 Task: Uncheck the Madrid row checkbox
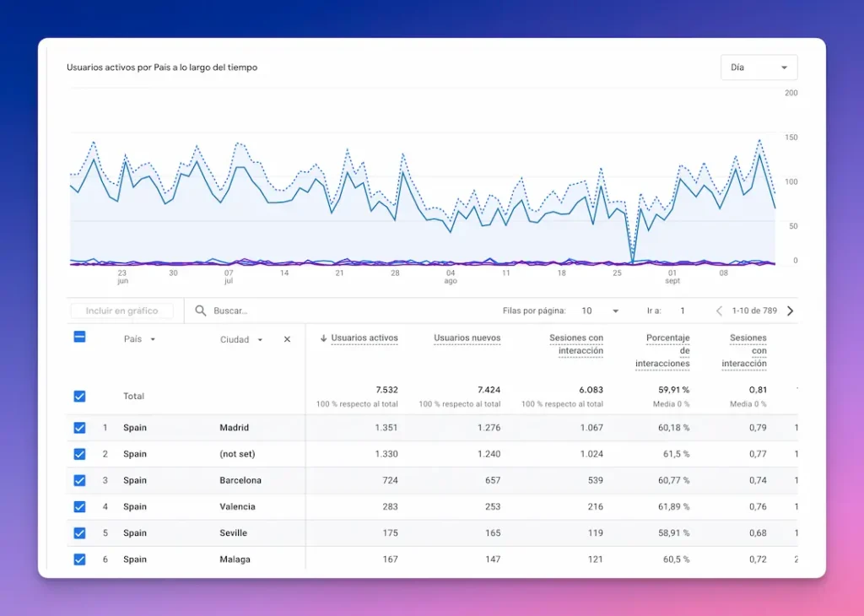pos(78,428)
